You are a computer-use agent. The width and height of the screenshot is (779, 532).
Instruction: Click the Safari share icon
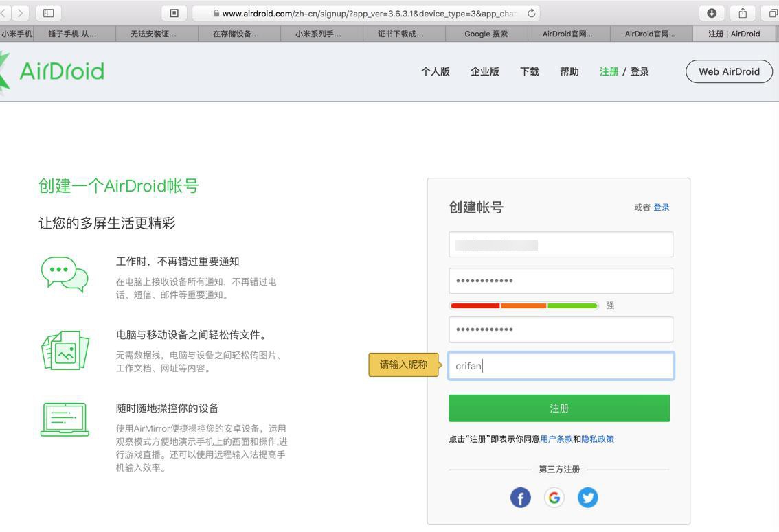coord(743,13)
